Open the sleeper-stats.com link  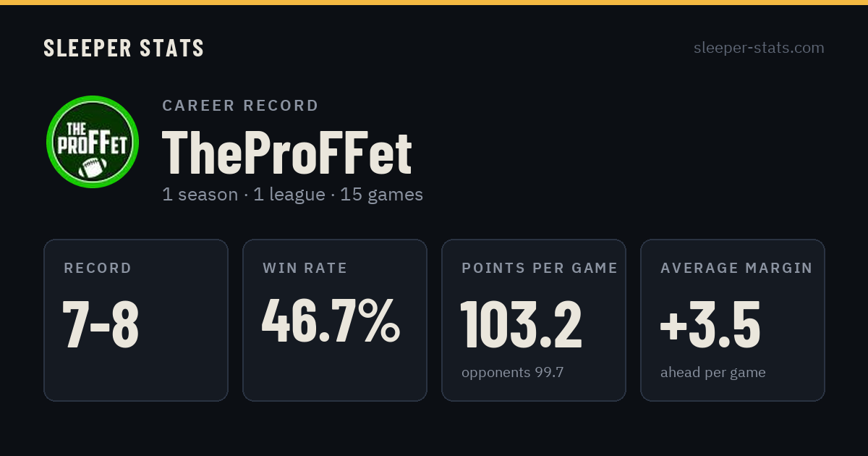[x=759, y=48]
